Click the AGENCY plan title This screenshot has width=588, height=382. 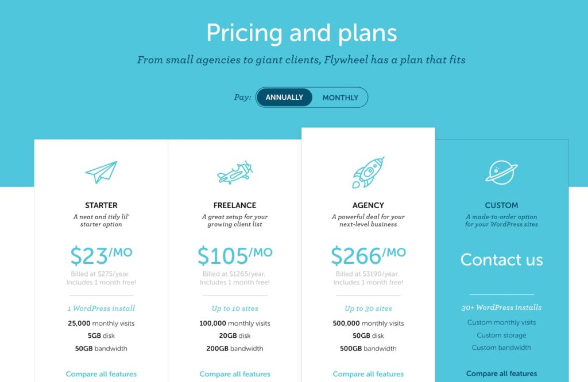point(368,205)
